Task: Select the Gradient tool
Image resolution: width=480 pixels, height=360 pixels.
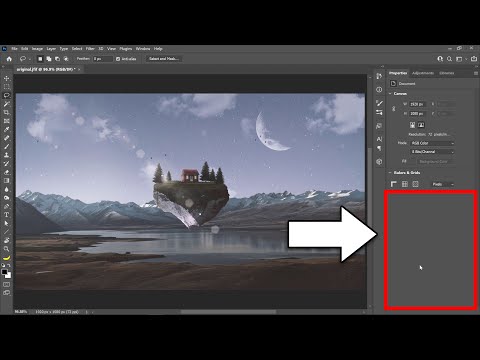Action: [x=6, y=181]
